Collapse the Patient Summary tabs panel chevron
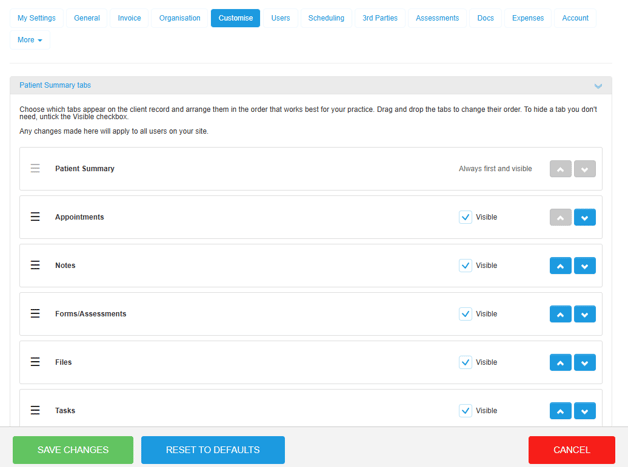Image resolution: width=628 pixels, height=467 pixels. (598, 86)
